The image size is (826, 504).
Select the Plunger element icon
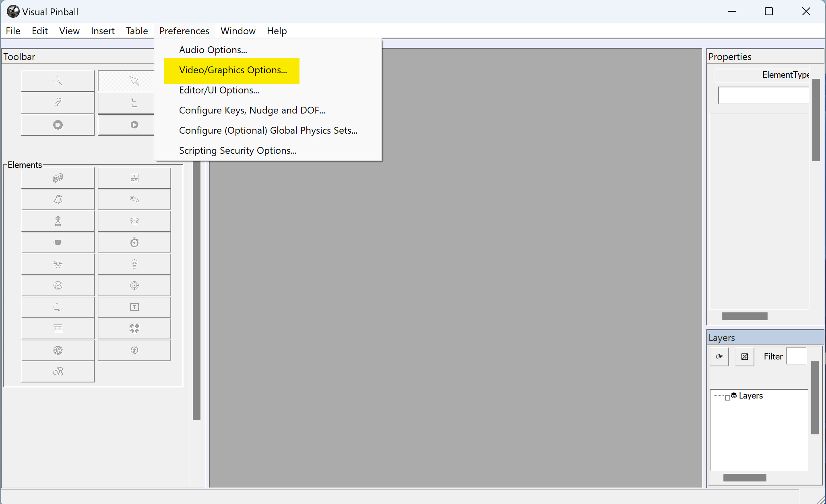58,221
